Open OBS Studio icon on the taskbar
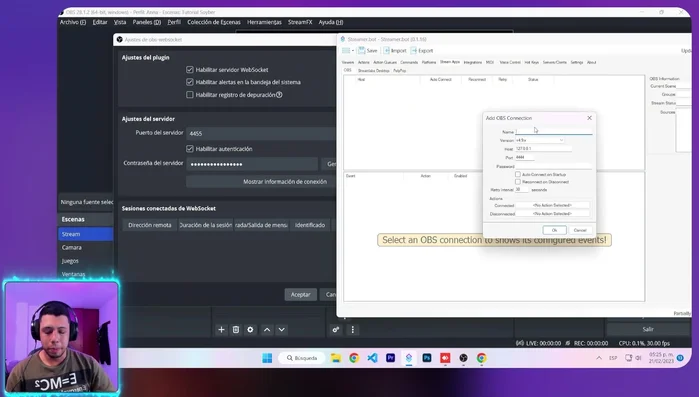 pyautogui.click(x=463, y=358)
